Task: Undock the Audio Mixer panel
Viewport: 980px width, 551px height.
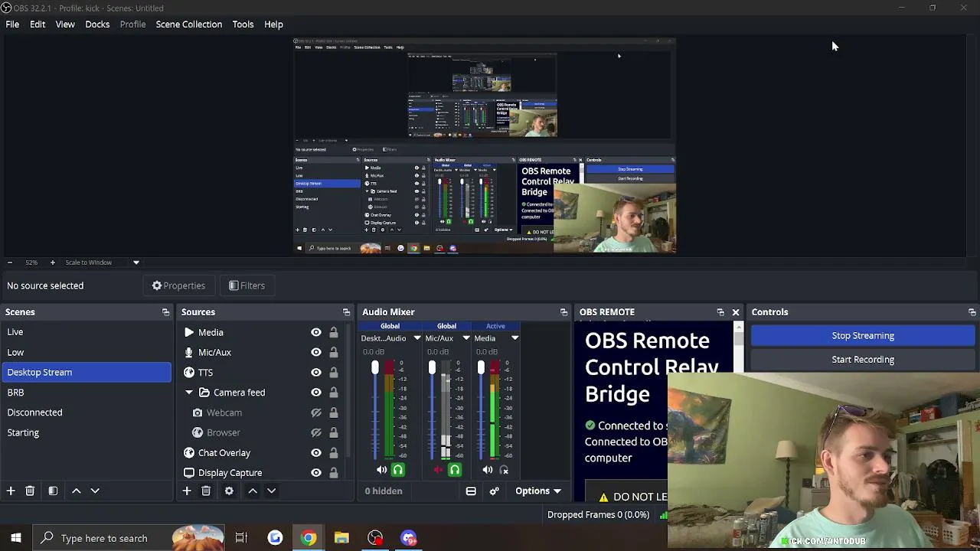Action: pos(563,312)
